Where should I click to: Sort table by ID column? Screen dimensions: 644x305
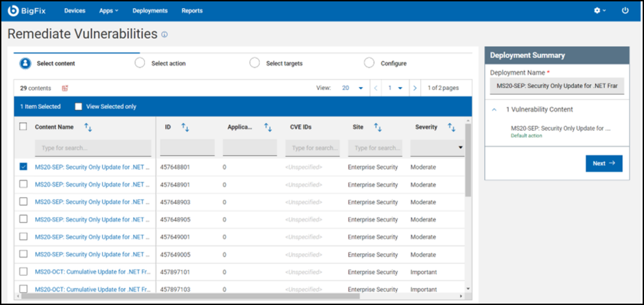pos(185,127)
